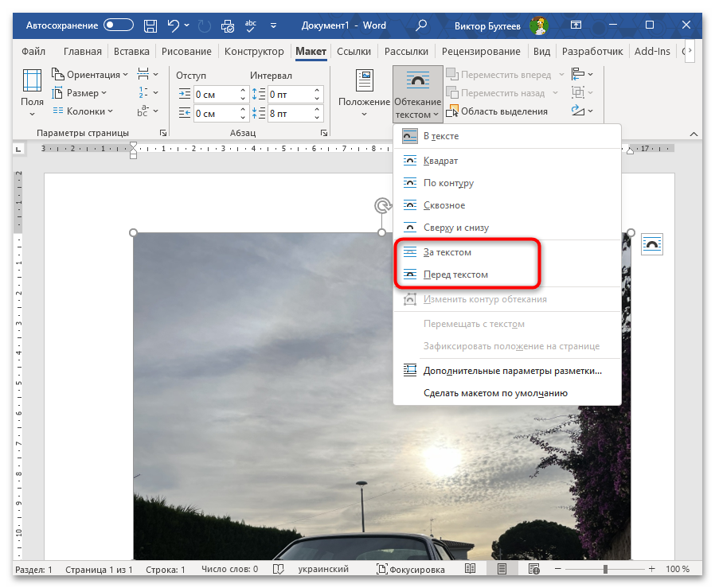Click the layout options icon beside the image
The image size is (715, 588).
pos(651,244)
